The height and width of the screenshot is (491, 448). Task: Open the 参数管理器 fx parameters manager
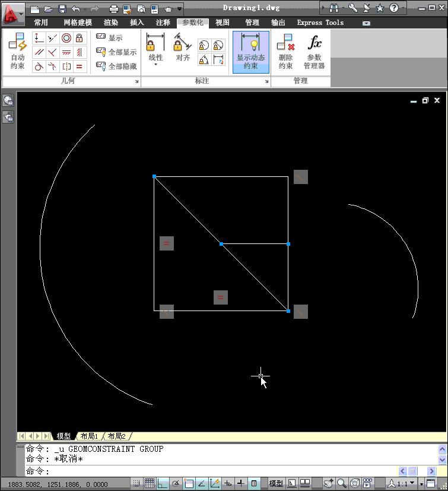point(314,52)
